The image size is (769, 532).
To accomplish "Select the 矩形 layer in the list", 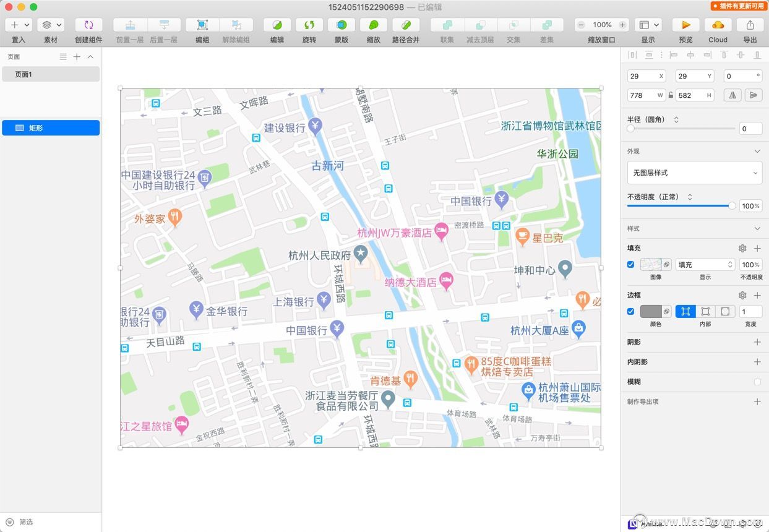I will [51, 128].
